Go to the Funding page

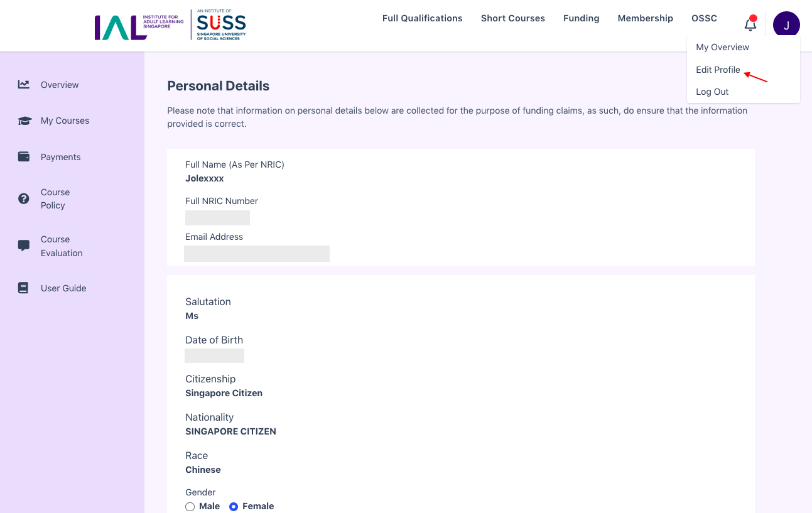pyautogui.click(x=581, y=18)
